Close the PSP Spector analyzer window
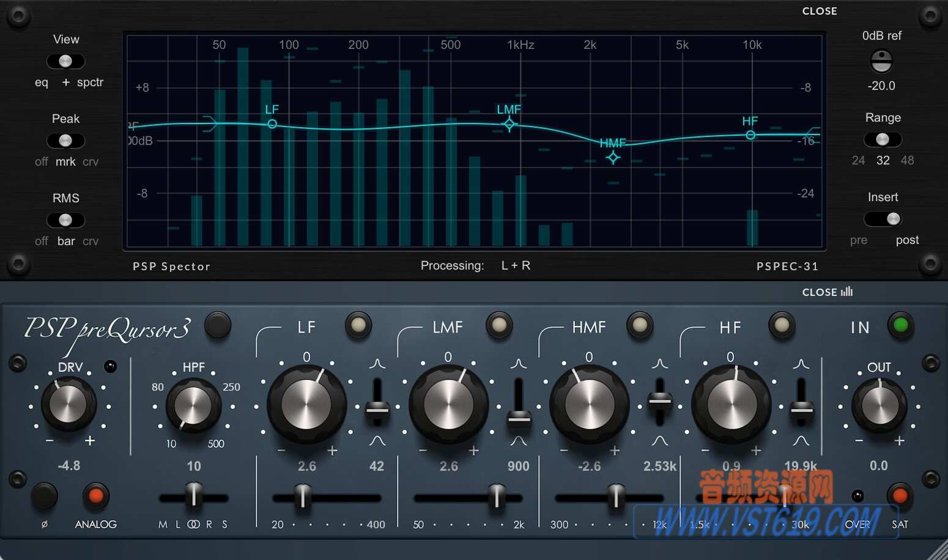 pyautogui.click(x=820, y=11)
